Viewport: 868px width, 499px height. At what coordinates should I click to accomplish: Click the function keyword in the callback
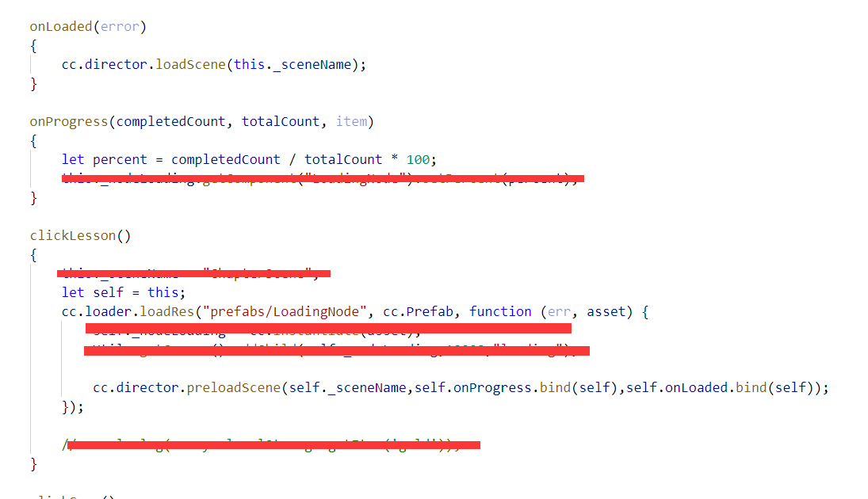click(500, 312)
